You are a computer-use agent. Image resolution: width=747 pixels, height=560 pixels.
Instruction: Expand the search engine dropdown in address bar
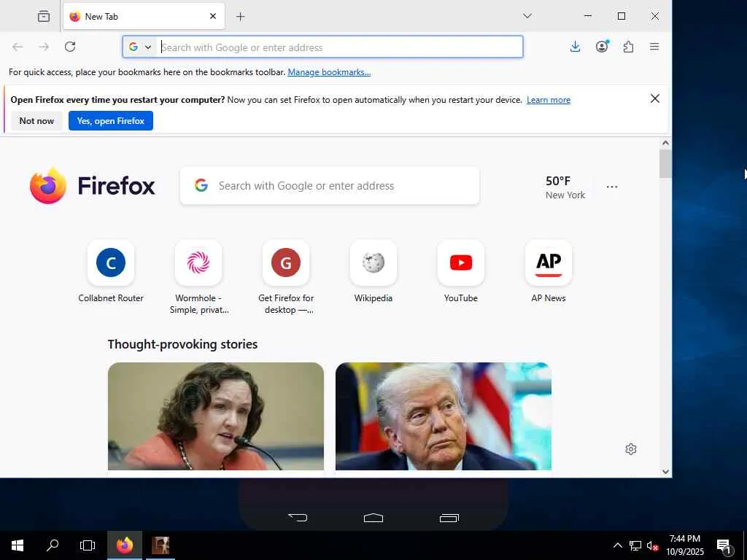[x=141, y=47]
